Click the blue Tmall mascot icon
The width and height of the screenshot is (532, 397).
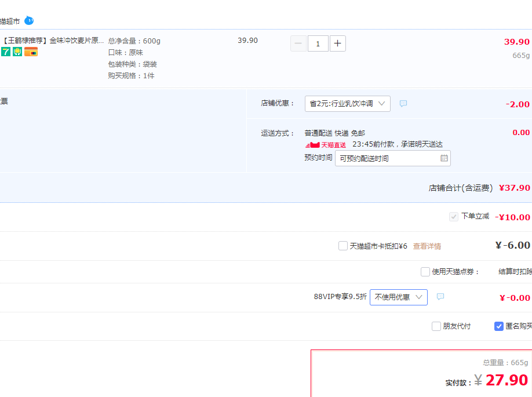tap(29, 21)
